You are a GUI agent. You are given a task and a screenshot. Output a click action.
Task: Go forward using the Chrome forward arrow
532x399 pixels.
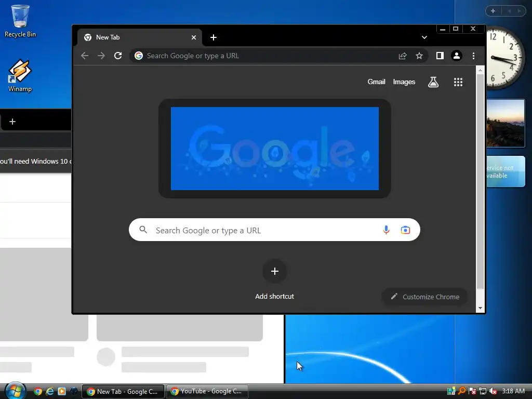(x=101, y=56)
